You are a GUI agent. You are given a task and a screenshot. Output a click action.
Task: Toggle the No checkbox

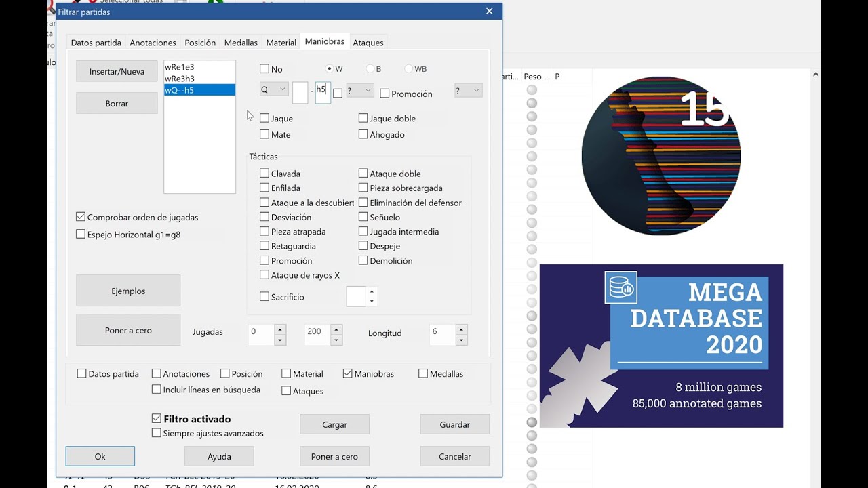click(x=264, y=68)
